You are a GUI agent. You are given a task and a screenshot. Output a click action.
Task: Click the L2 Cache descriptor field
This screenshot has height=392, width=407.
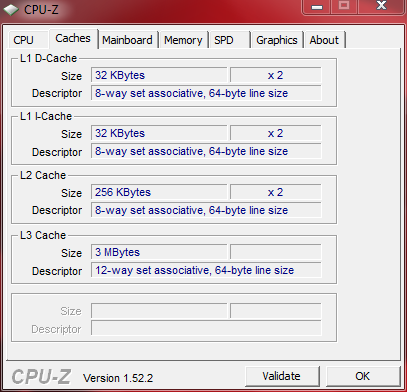[x=206, y=210]
